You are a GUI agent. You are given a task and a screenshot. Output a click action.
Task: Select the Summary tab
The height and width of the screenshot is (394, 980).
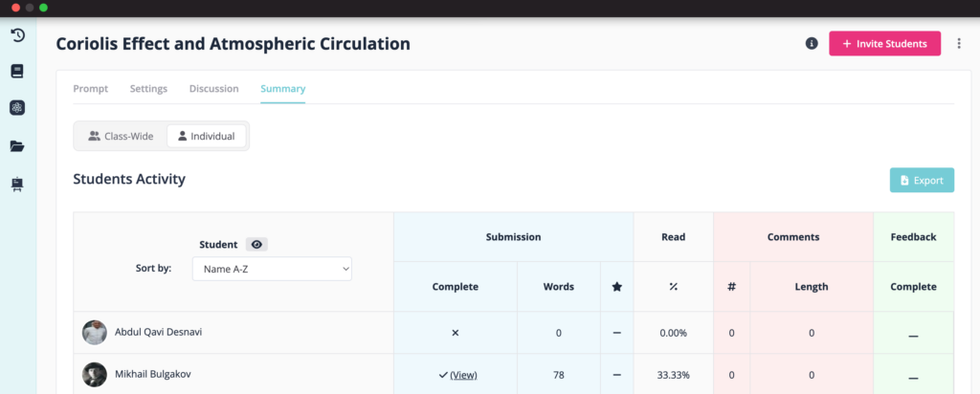click(283, 89)
